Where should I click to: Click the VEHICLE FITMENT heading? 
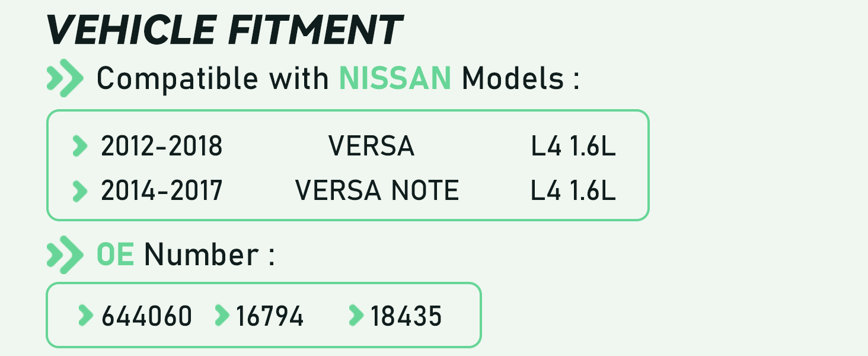225,30
